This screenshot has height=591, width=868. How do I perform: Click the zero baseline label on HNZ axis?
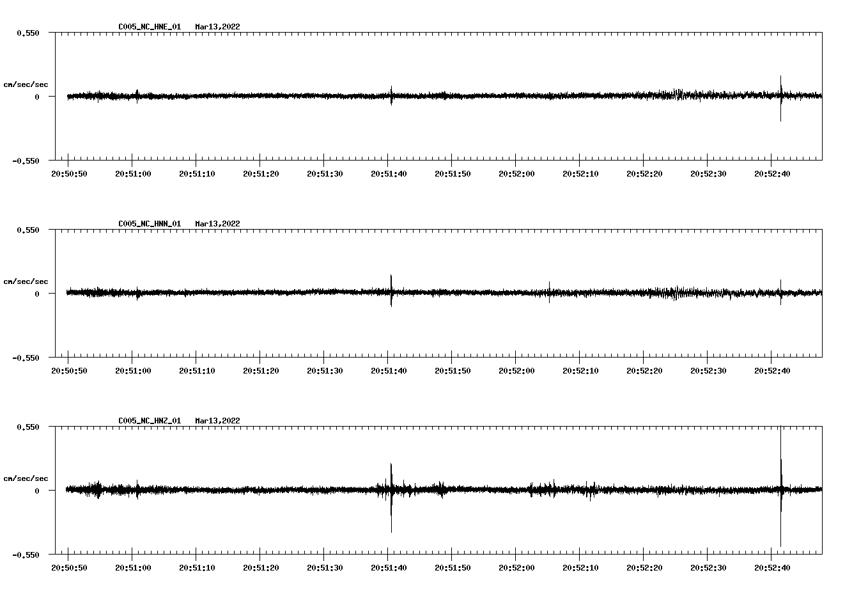coord(37,491)
